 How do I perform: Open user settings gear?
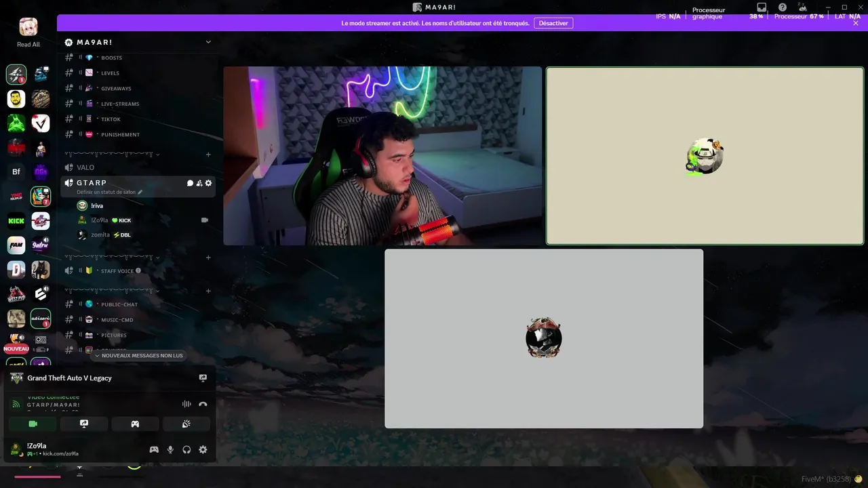203,449
